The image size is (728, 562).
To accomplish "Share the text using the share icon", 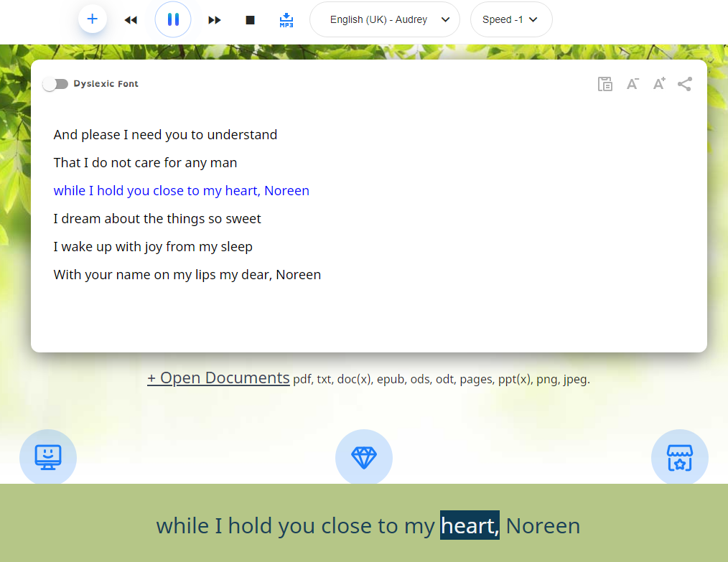I will 685,84.
